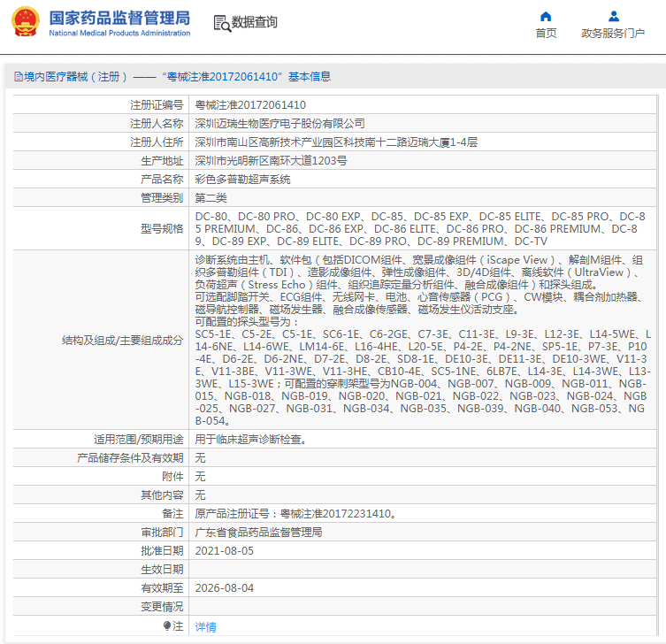
Task: Select 深圳迈瑞生物医疗电子股份有限公司 cell
Action: pyautogui.click(x=279, y=124)
